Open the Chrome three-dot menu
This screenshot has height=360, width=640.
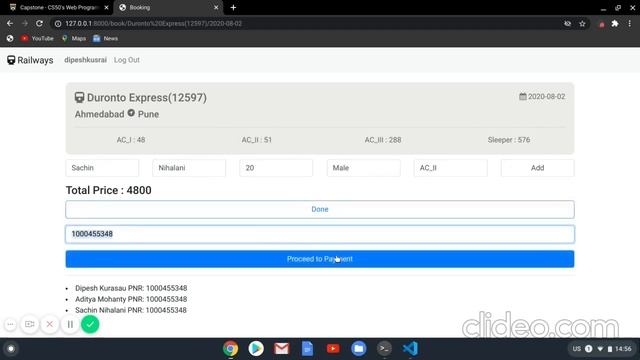(630, 24)
